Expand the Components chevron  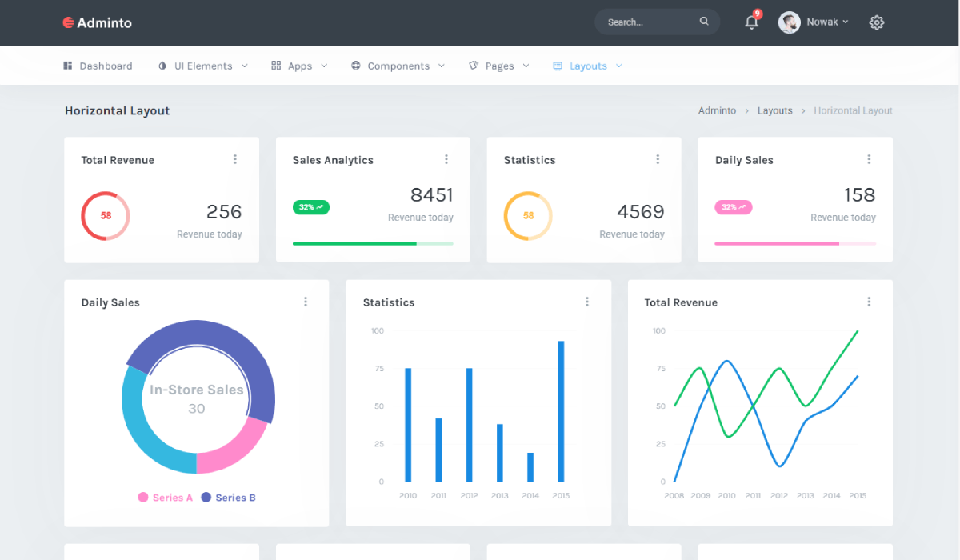pos(442,66)
